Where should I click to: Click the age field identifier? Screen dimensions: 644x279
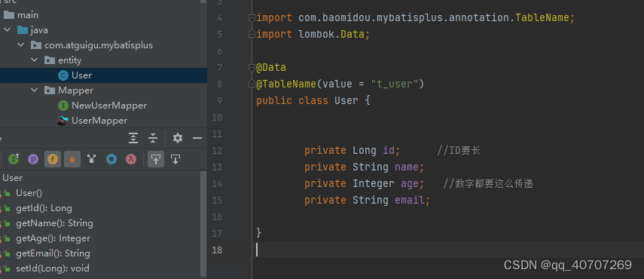(x=410, y=184)
